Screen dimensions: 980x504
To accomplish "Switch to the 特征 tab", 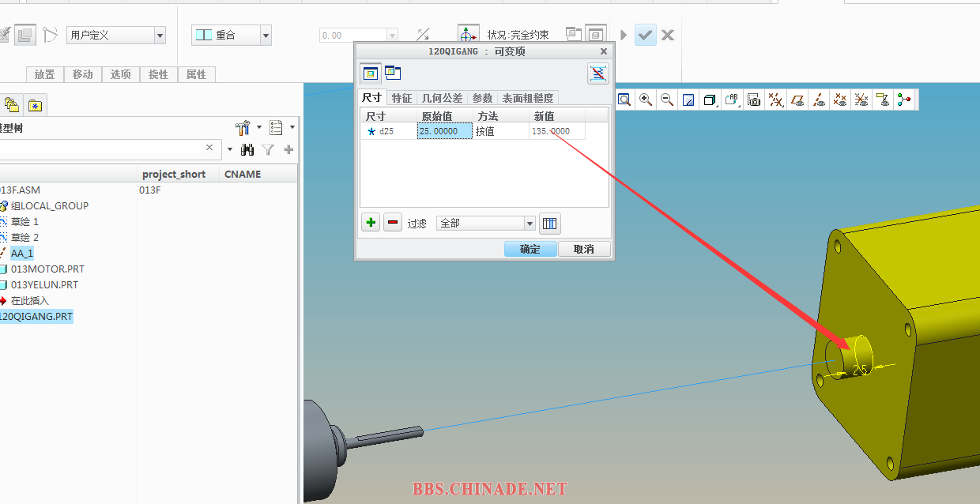I will [401, 98].
